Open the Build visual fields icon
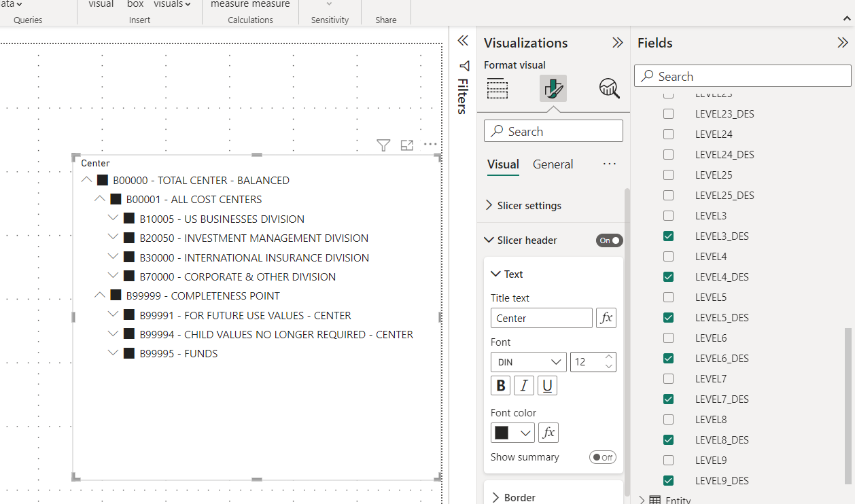 (498, 88)
